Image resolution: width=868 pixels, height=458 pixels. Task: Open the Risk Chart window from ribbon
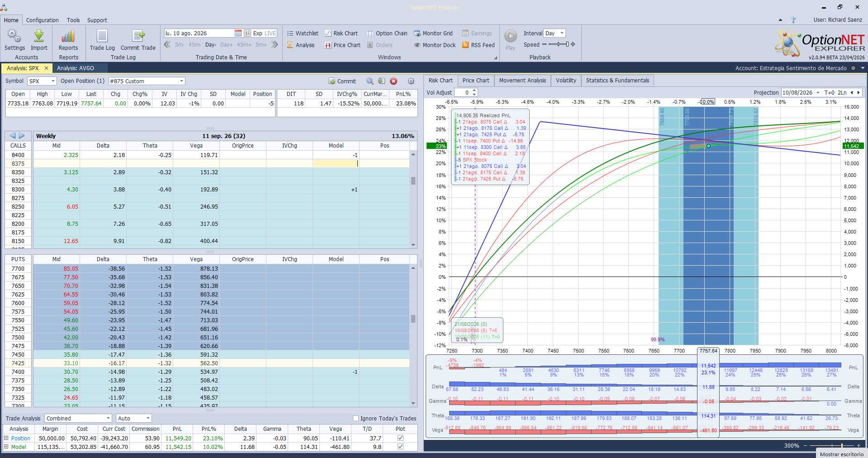click(341, 33)
